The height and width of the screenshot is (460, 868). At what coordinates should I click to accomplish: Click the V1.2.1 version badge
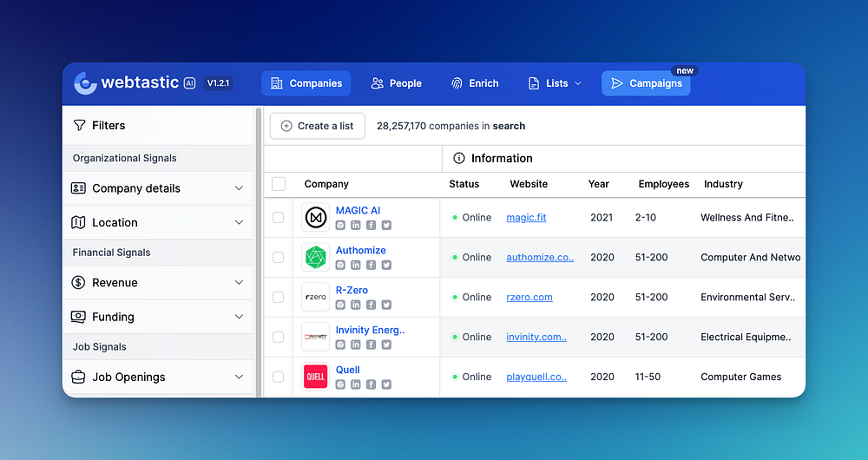pyautogui.click(x=218, y=83)
